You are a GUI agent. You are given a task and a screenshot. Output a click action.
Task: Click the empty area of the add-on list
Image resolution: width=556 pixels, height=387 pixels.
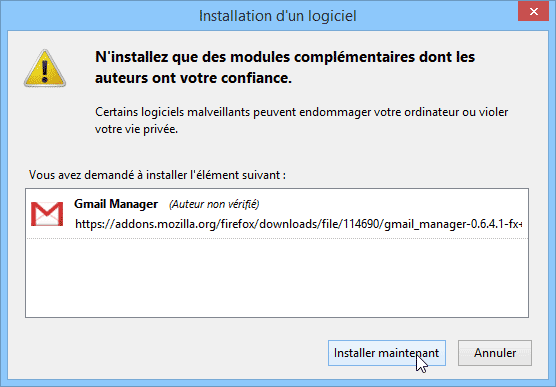277,278
